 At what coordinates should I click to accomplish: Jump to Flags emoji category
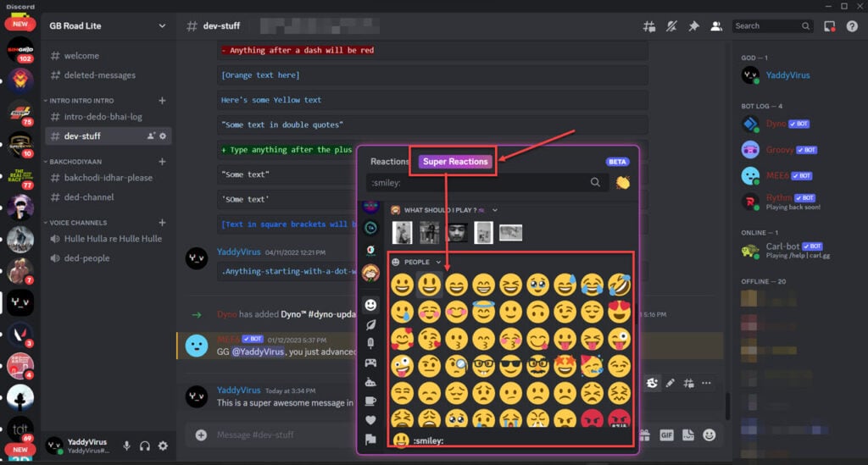point(371,440)
